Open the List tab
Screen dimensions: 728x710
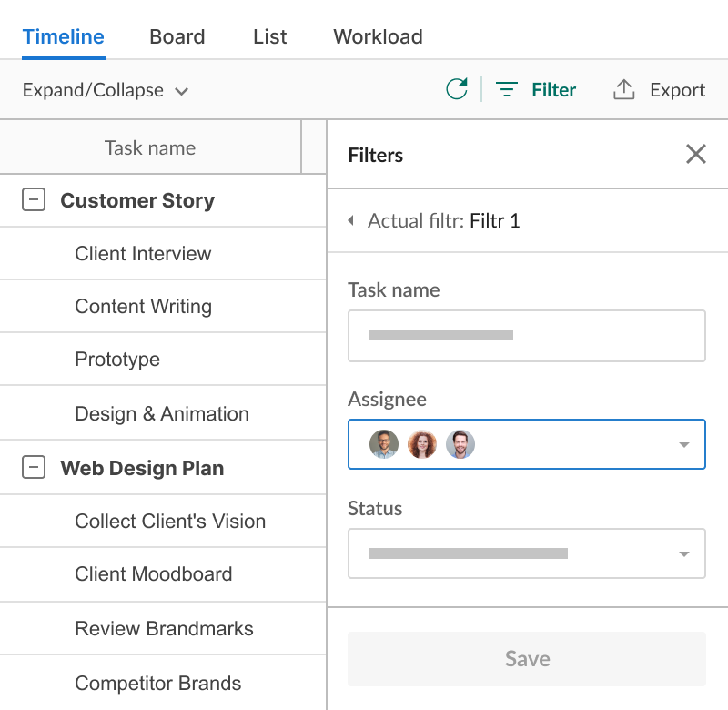tap(269, 37)
